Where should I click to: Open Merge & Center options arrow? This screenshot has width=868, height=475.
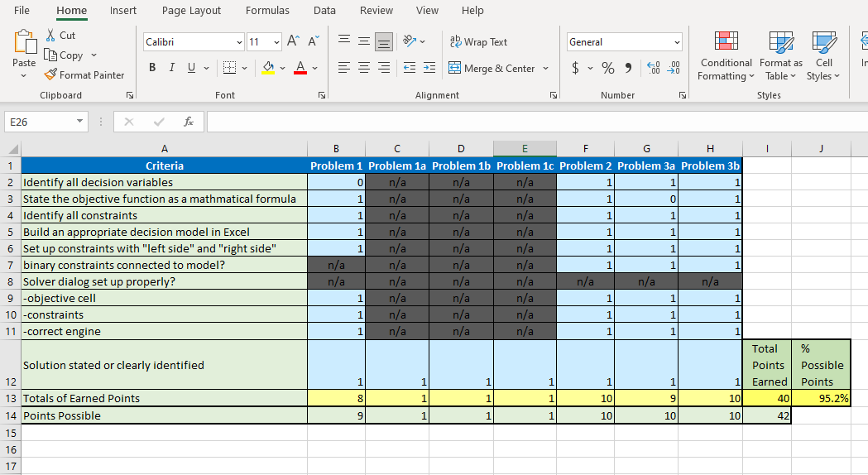(x=545, y=68)
